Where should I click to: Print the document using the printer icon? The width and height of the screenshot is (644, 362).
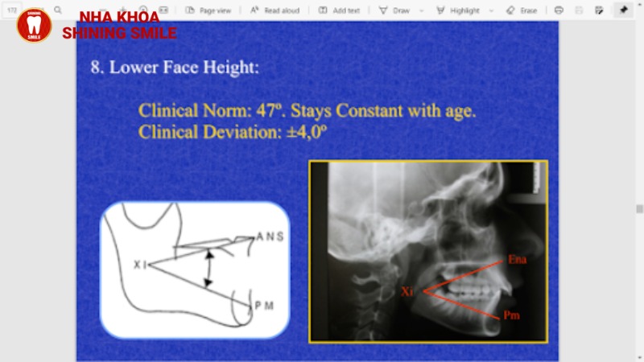click(559, 10)
